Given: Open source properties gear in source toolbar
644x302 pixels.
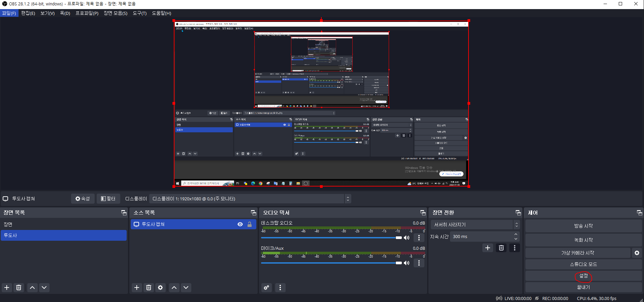Looking at the screenshot, I should coord(160,288).
